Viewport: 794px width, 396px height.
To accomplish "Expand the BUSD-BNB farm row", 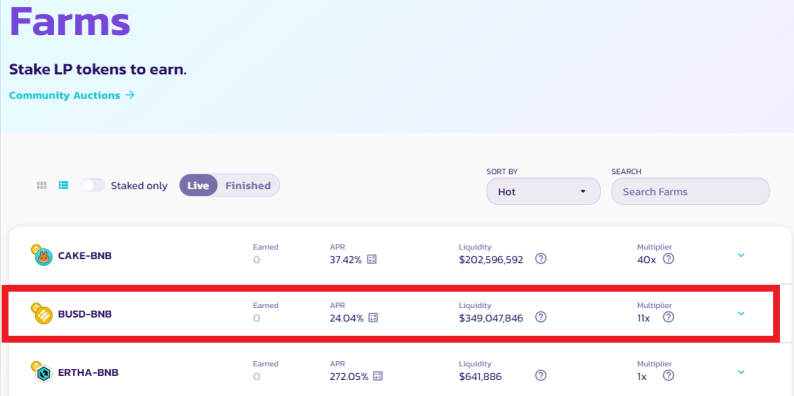I will click(x=741, y=313).
